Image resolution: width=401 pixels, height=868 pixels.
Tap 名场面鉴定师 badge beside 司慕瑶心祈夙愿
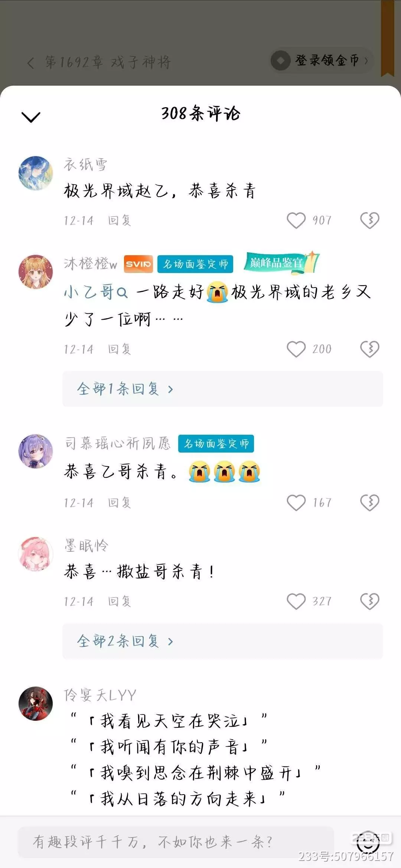click(216, 443)
